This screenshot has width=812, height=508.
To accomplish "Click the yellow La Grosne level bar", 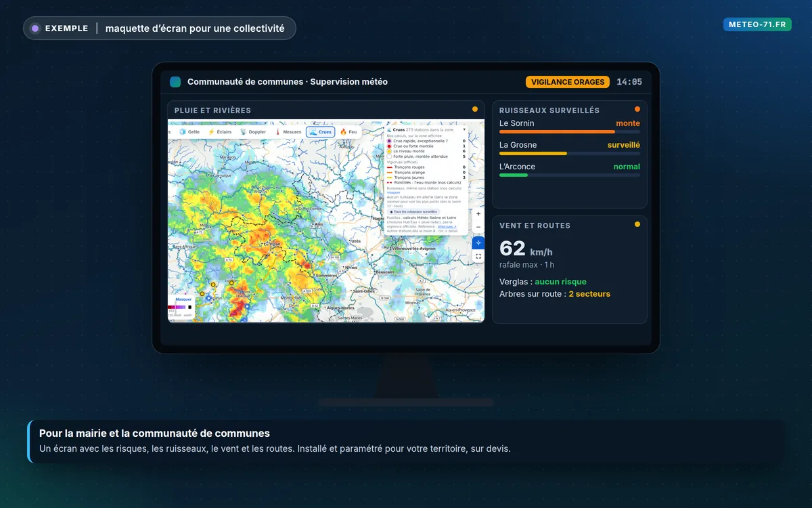I will coord(533,153).
